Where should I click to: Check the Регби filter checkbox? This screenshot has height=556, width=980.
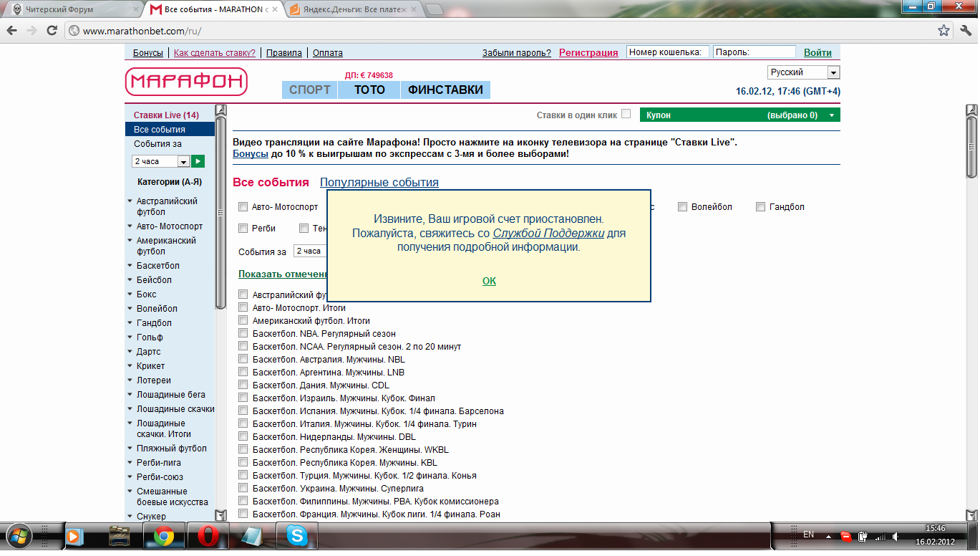[x=243, y=229]
